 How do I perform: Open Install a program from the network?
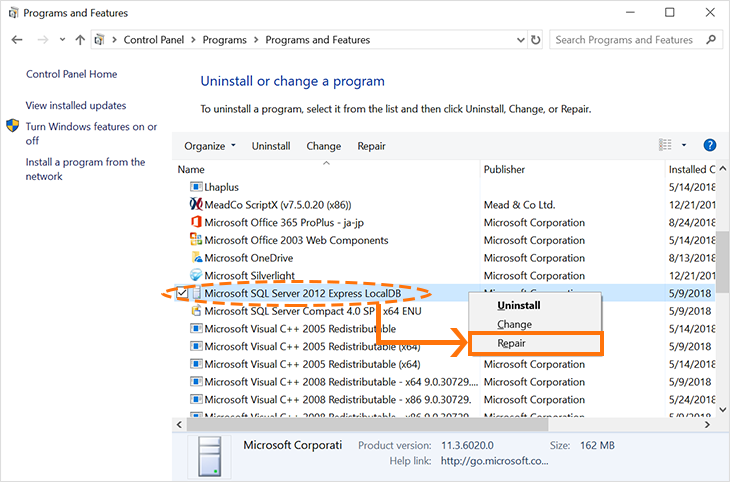click(x=85, y=169)
